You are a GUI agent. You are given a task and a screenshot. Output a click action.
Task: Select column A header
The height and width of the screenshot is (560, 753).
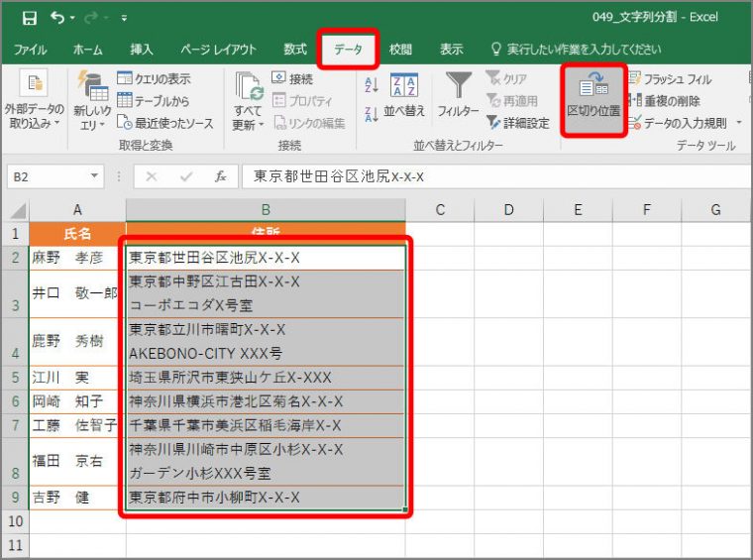pos(77,210)
